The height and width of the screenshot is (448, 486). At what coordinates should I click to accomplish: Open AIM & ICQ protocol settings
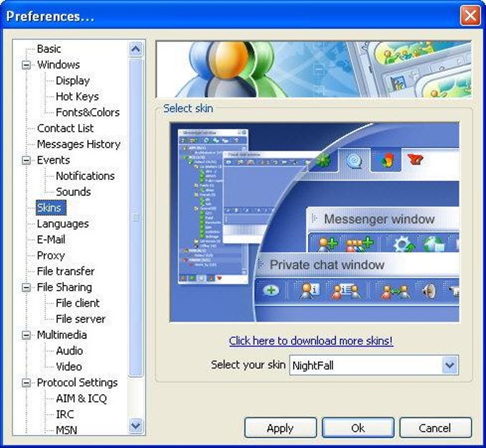81,399
